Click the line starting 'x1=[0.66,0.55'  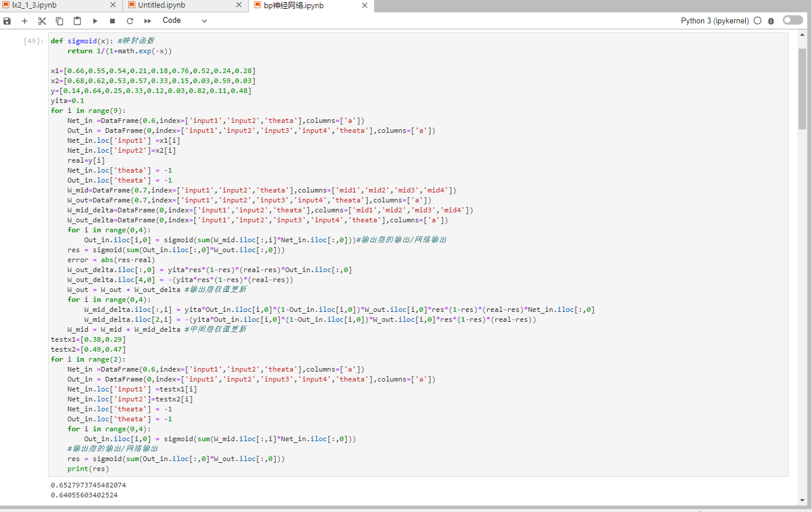pyautogui.click(x=153, y=71)
